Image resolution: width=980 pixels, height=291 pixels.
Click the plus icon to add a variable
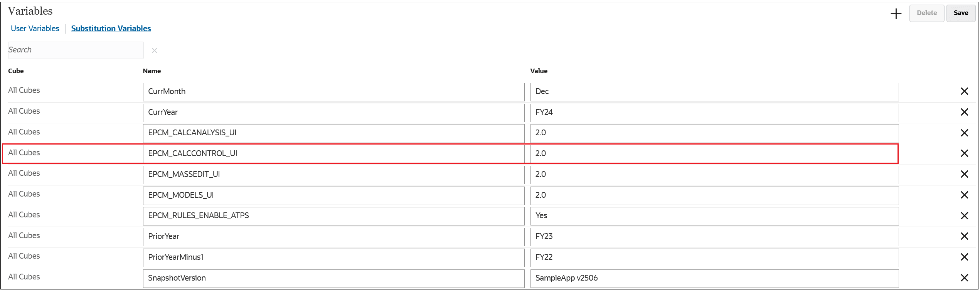(896, 13)
